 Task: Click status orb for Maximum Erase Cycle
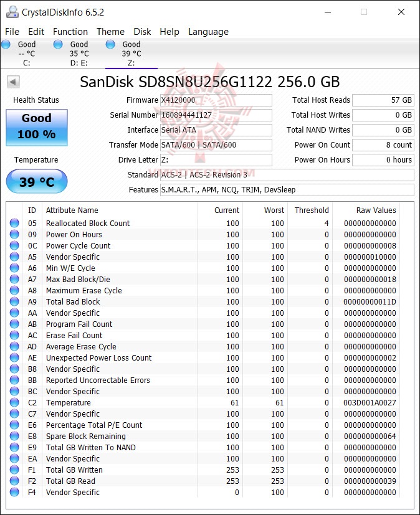(14, 290)
